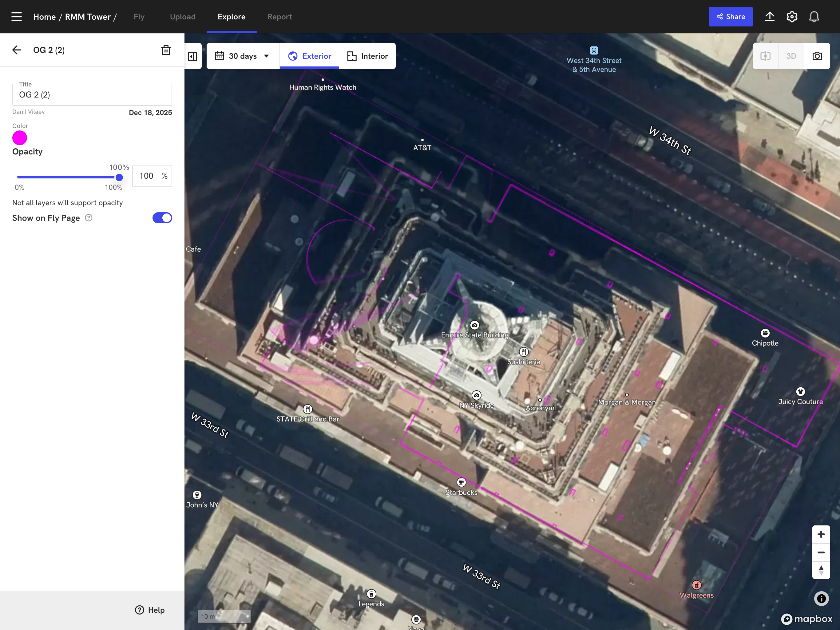Switch the view to 3D

click(791, 56)
